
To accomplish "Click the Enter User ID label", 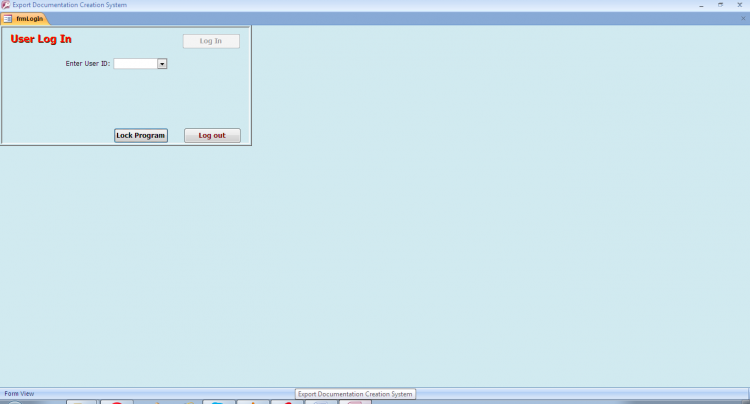I will 88,64.
